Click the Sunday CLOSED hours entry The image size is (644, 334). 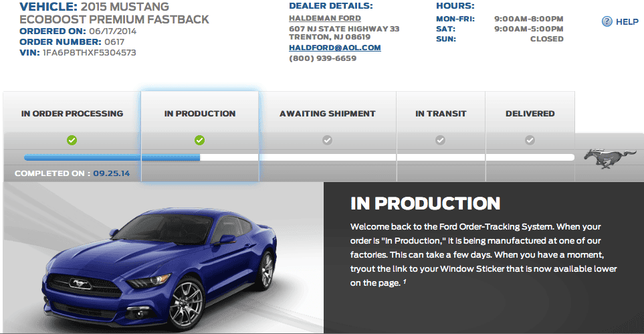pyautogui.click(x=546, y=39)
